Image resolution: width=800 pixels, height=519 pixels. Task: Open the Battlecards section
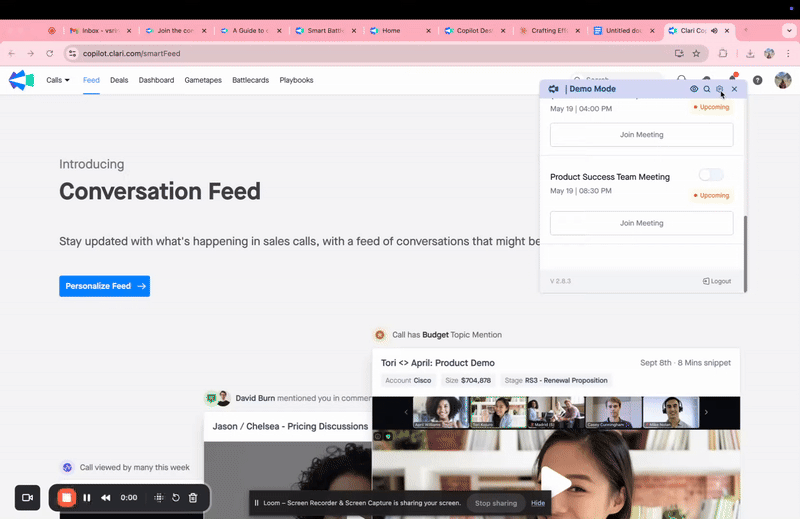pos(251,80)
